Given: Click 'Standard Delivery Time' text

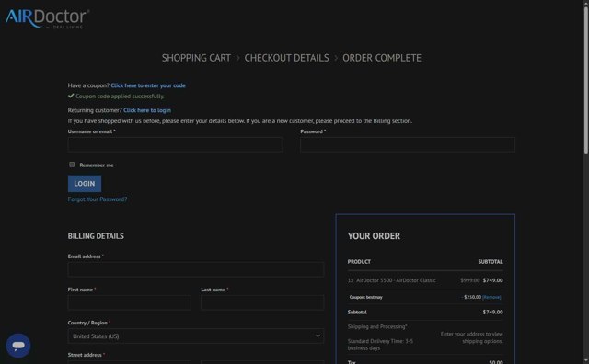Looking at the screenshot, I should coord(380,345).
